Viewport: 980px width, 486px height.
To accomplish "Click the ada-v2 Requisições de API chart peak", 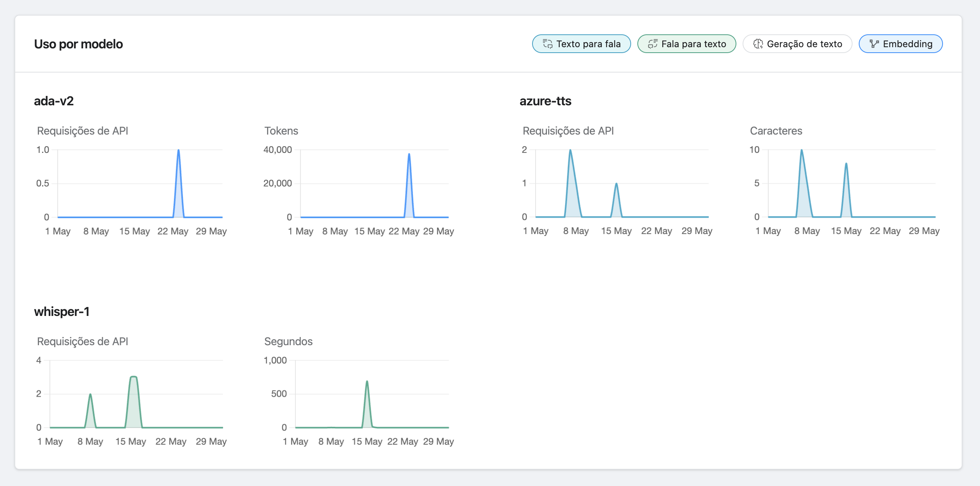I will pyautogui.click(x=179, y=150).
